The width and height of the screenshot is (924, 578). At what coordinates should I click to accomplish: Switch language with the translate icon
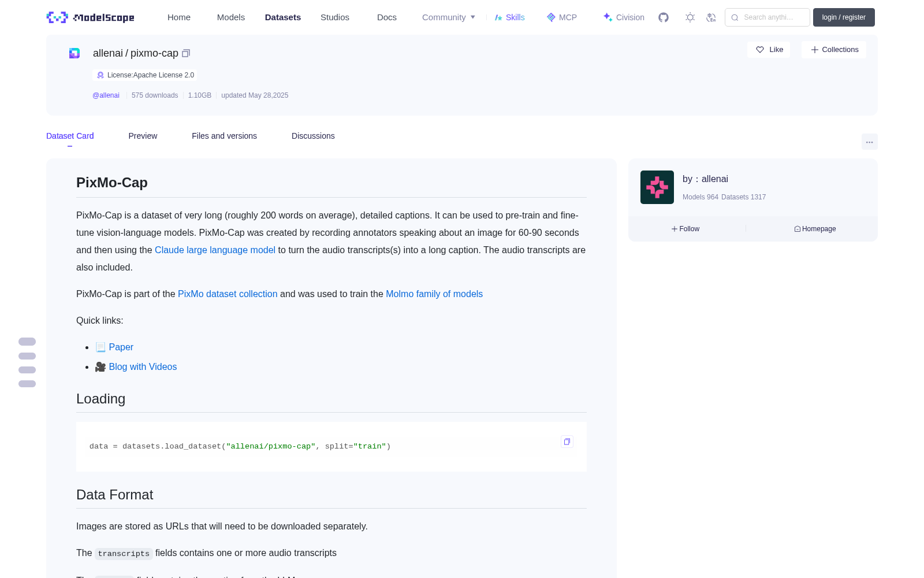[711, 17]
